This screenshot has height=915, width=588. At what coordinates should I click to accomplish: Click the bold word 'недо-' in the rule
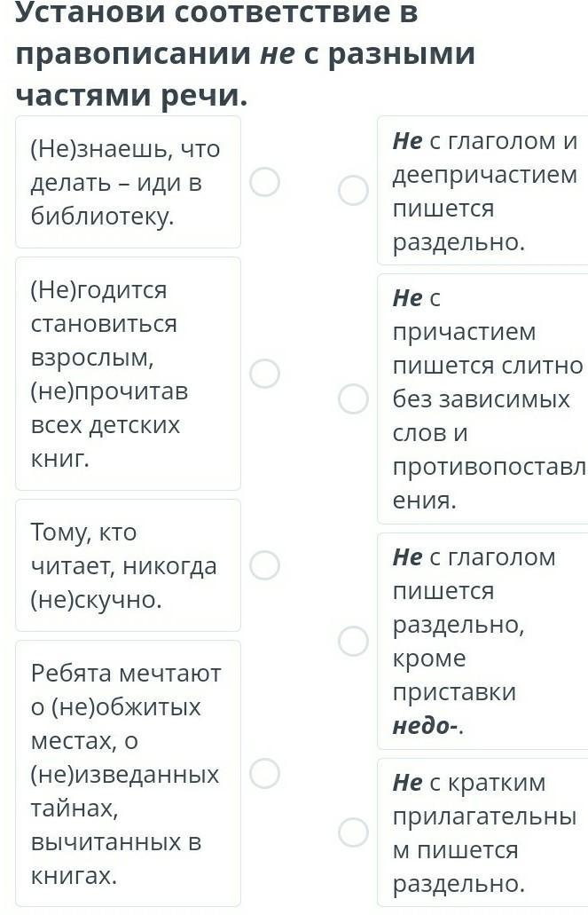tap(425, 726)
